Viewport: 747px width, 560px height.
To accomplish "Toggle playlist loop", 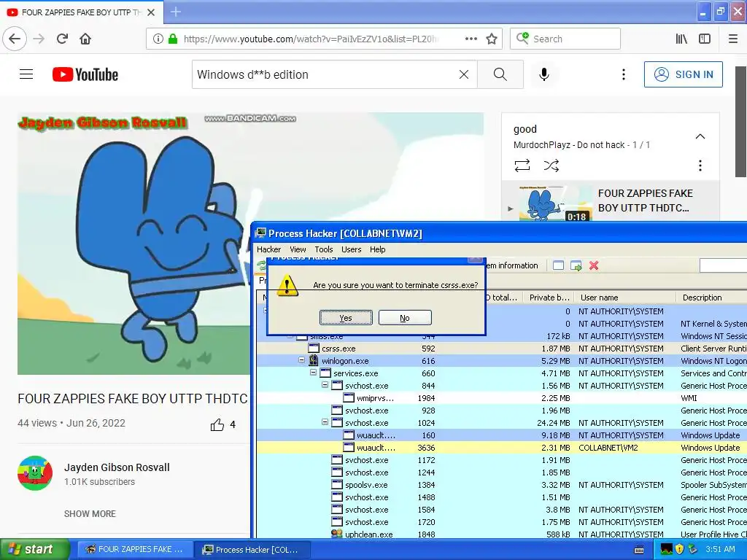I will click(x=522, y=166).
